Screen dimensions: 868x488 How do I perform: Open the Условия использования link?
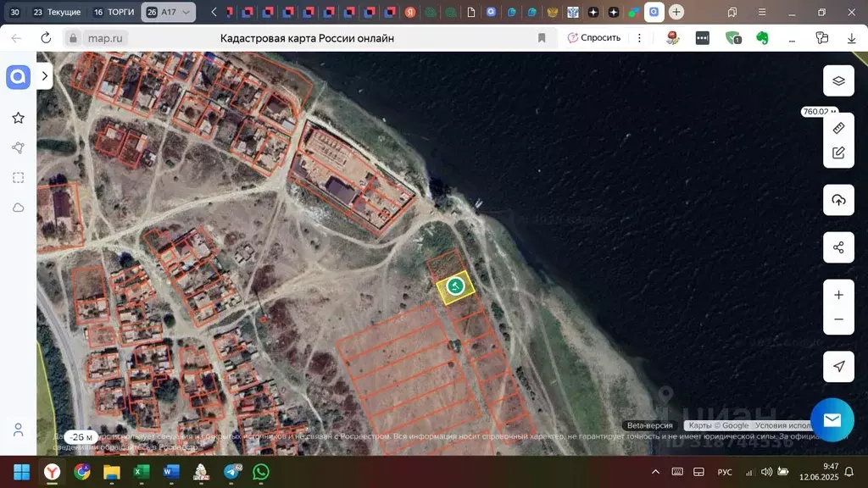point(783,425)
